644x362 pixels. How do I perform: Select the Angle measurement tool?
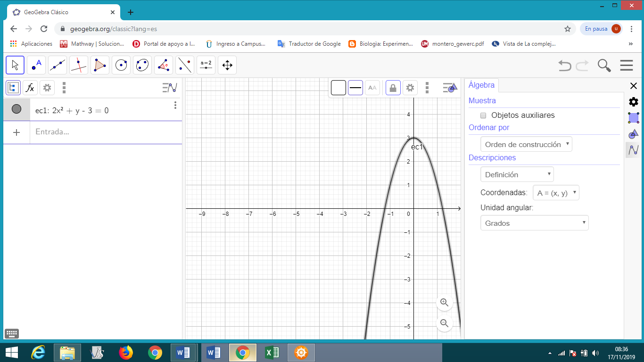coord(163,65)
